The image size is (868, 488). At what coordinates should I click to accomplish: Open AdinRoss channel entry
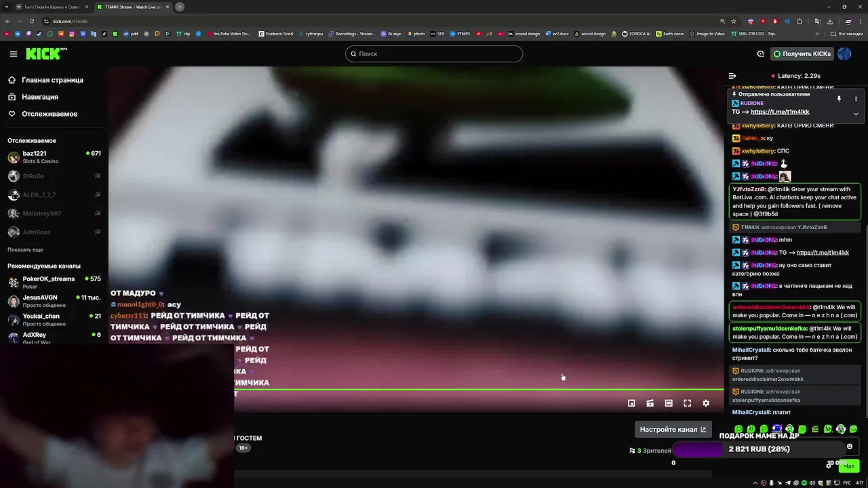(x=54, y=232)
